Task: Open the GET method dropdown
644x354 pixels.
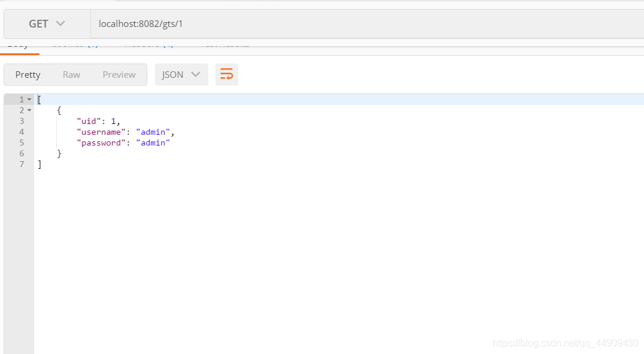Action: [47, 24]
